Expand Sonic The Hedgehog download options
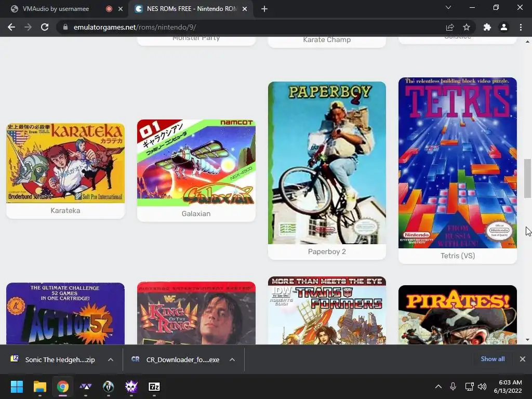The height and width of the screenshot is (399, 532). [111, 360]
